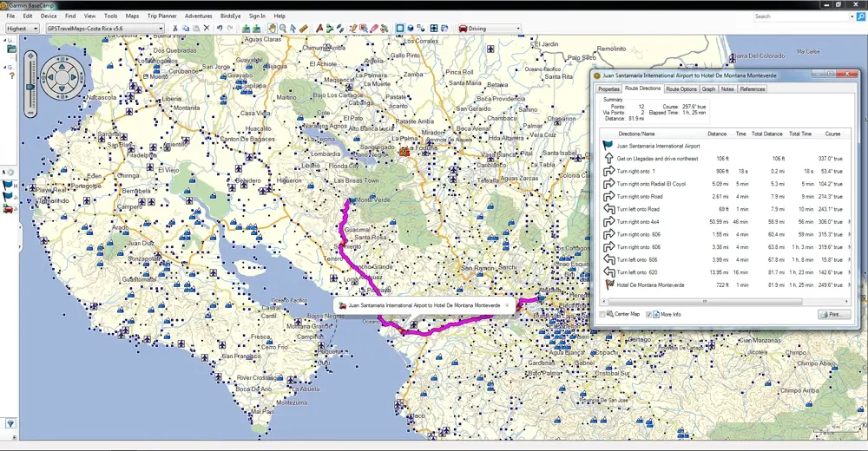868x451 pixels.
Task: Select the Turn right onto Radial El Coyol row
Action: pos(724,184)
